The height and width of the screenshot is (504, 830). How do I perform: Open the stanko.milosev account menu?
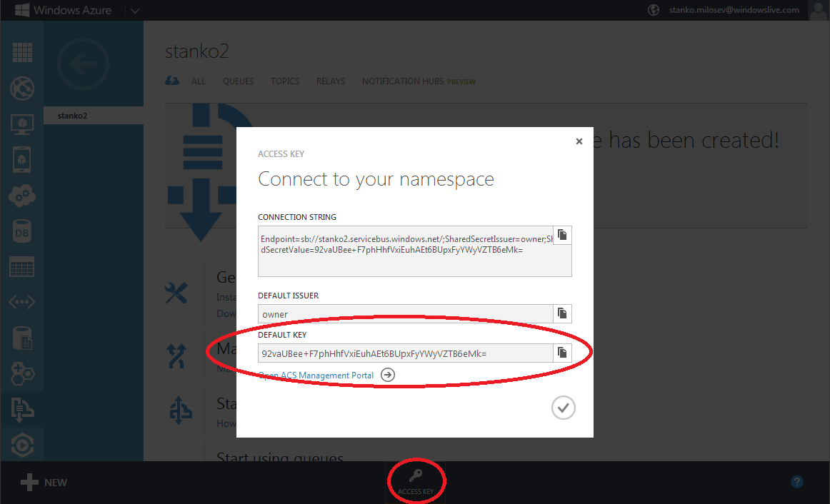(x=736, y=10)
